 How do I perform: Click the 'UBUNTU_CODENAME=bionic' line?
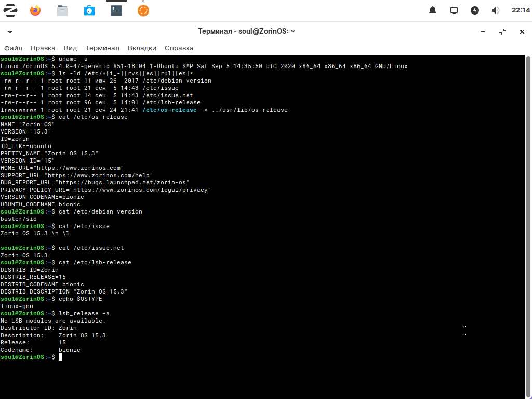tap(41, 204)
